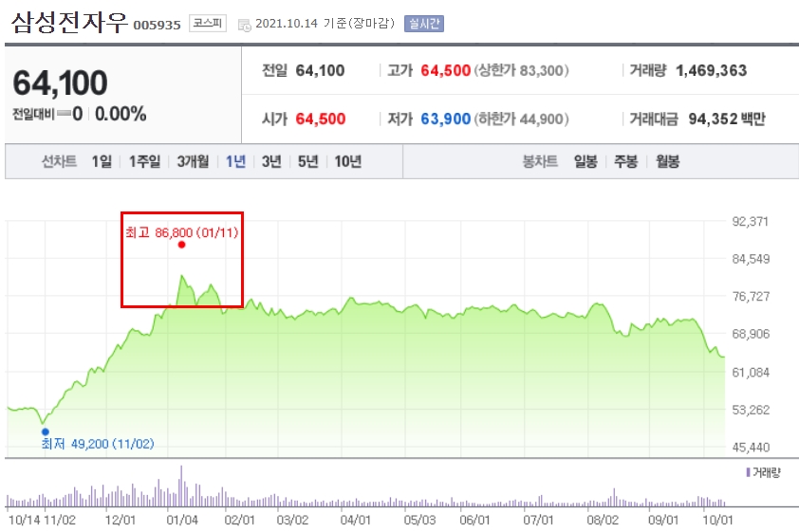Click the 선차트 section label

[x=59, y=162]
